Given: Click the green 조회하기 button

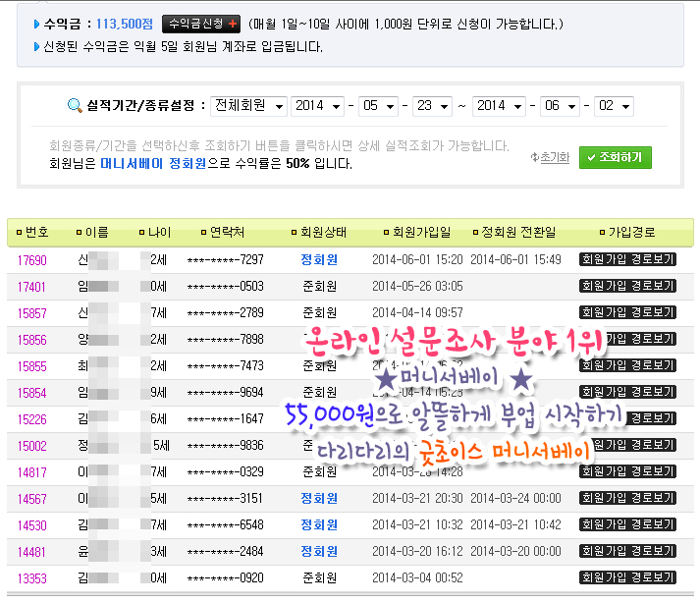Looking at the screenshot, I should pos(616,157).
